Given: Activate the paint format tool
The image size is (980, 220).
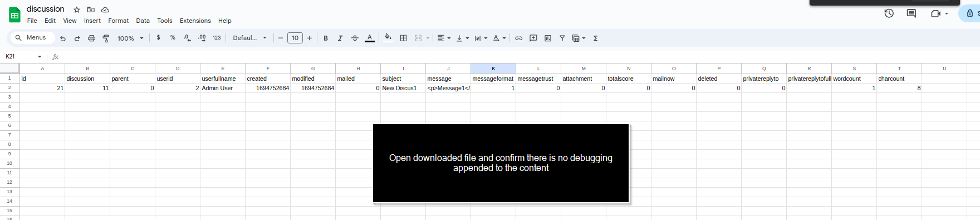Looking at the screenshot, I should 106,38.
